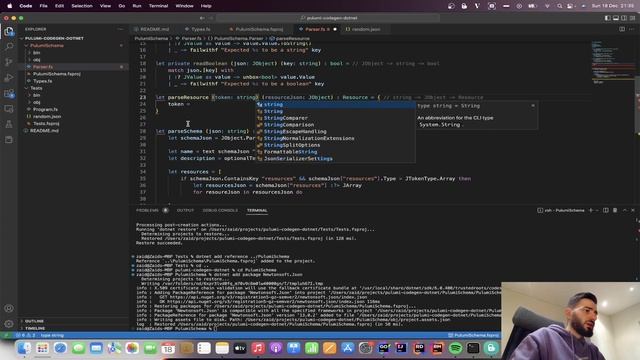Expand the Timeline section

click(x=35, y=328)
